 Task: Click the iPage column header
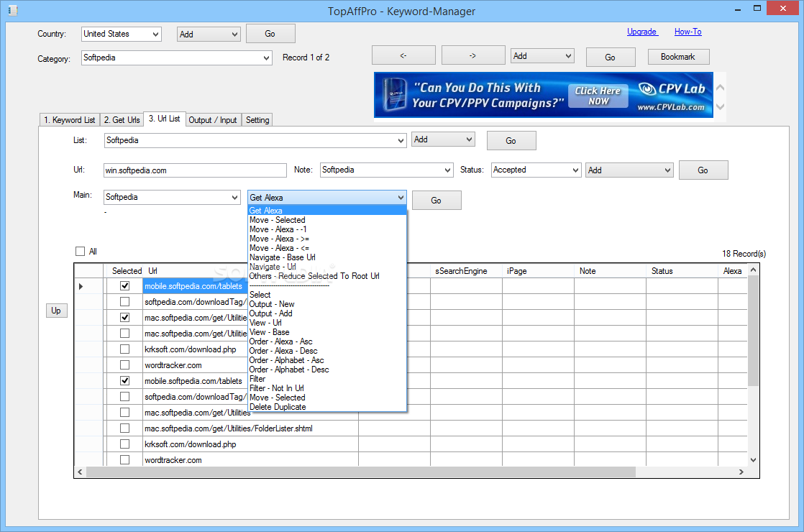pyautogui.click(x=538, y=270)
